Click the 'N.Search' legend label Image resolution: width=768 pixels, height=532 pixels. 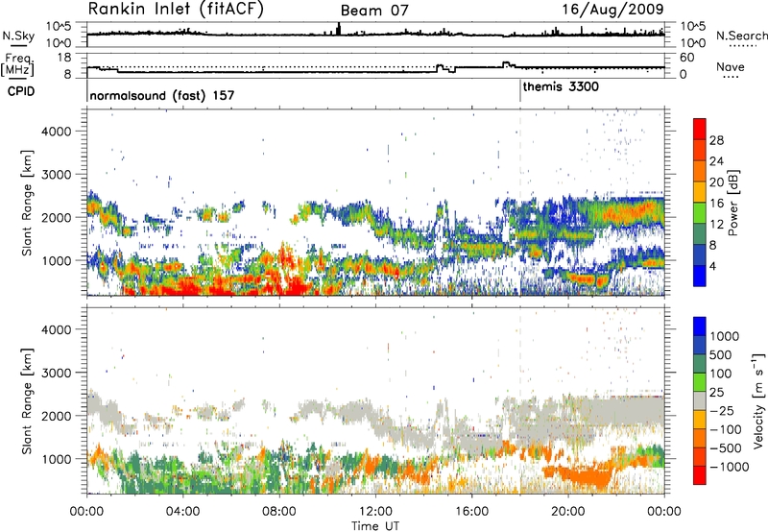pyautogui.click(x=741, y=36)
